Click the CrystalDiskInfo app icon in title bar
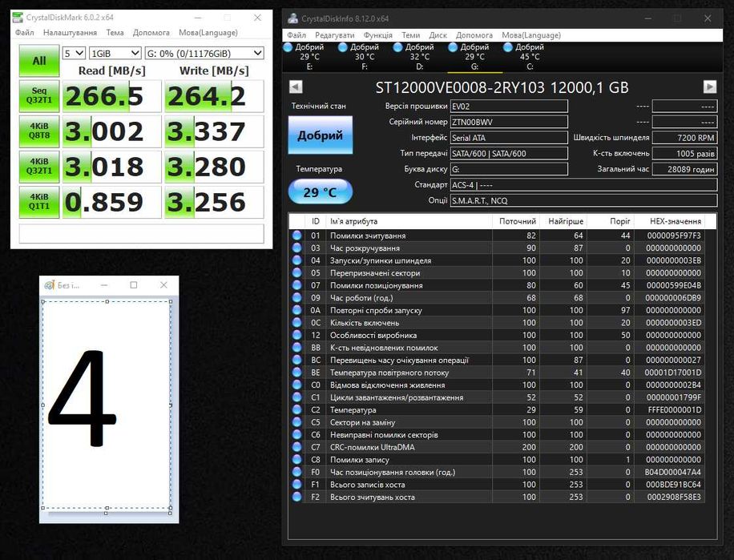734x560 pixels. point(293,18)
